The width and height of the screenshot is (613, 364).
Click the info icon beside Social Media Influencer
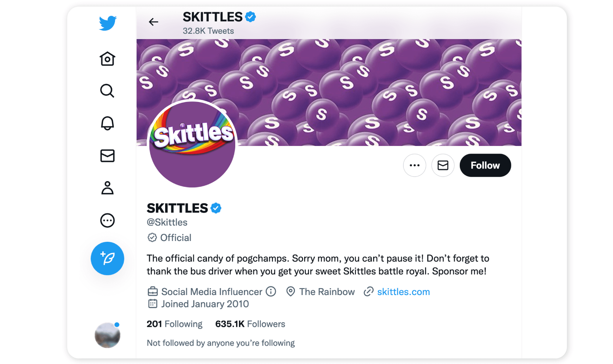pyautogui.click(x=271, y=292)
